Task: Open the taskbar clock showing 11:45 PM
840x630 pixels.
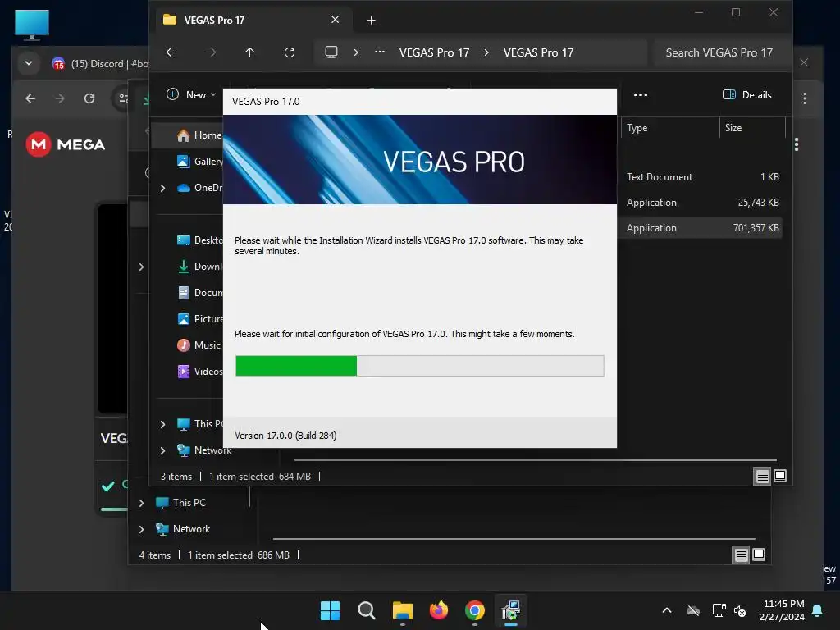Action: pos(782,610)
